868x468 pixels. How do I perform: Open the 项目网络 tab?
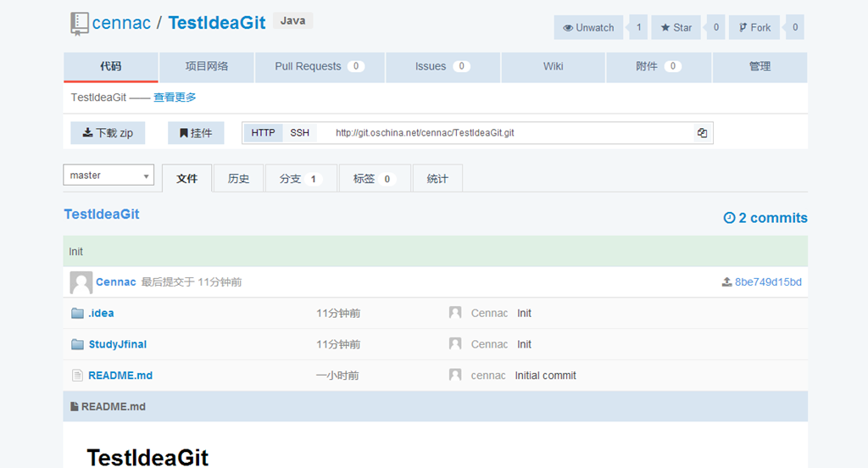coord(207,66)
